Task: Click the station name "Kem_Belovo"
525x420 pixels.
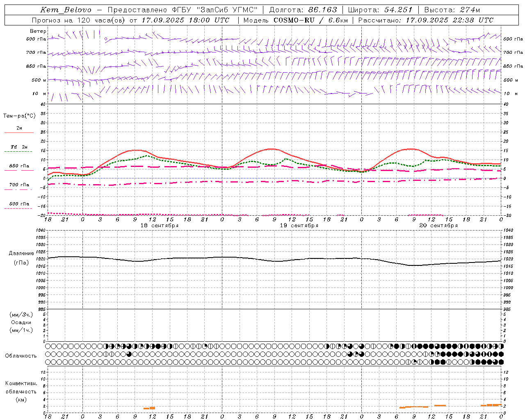Action: click(66, 10)
